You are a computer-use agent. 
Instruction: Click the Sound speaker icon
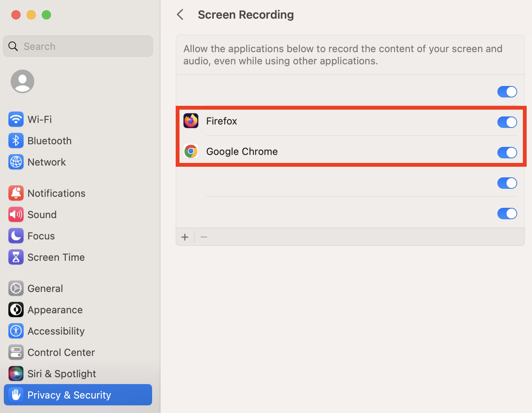coord(16,215)
